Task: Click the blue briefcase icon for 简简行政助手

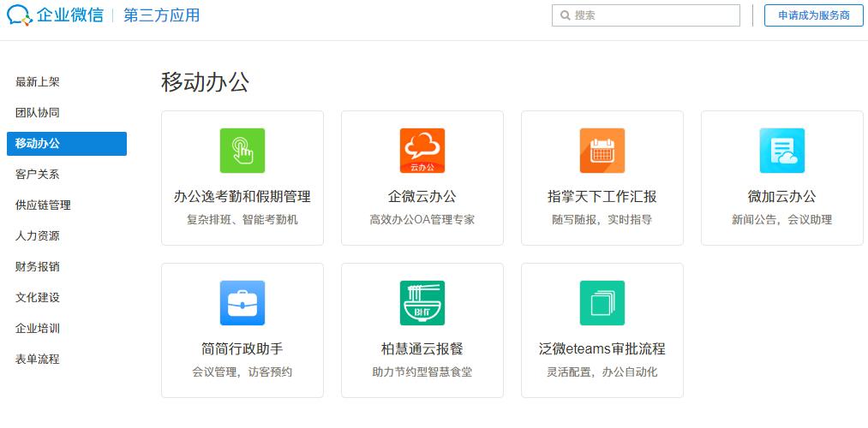Action: (x=242, y=303)
